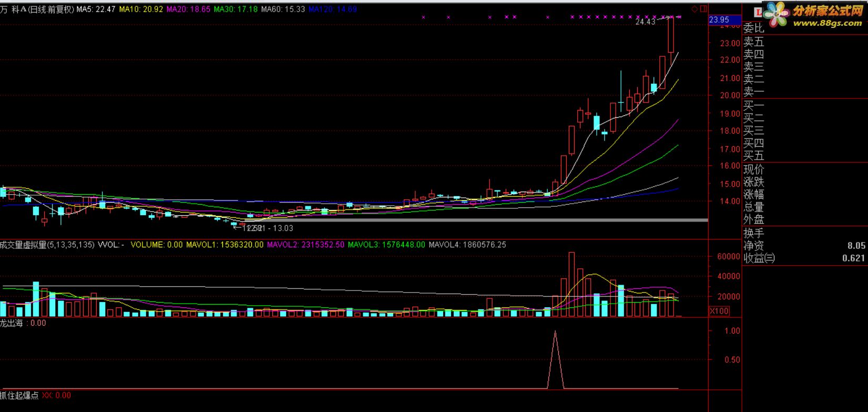The height and width of the screenshot is (412, 868).
Task: Click the 24.43 high price annotation
Action: [x=645, y=22]
